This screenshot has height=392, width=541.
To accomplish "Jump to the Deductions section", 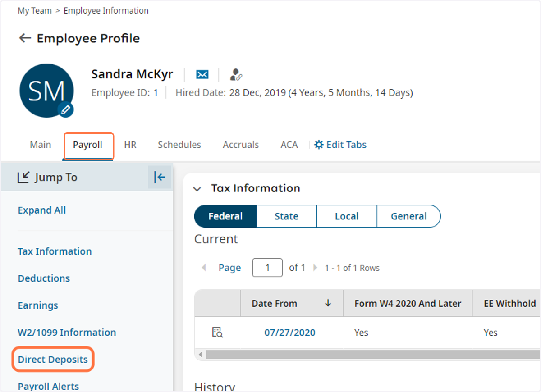I will pyautogui.click(x=44, y=278).
